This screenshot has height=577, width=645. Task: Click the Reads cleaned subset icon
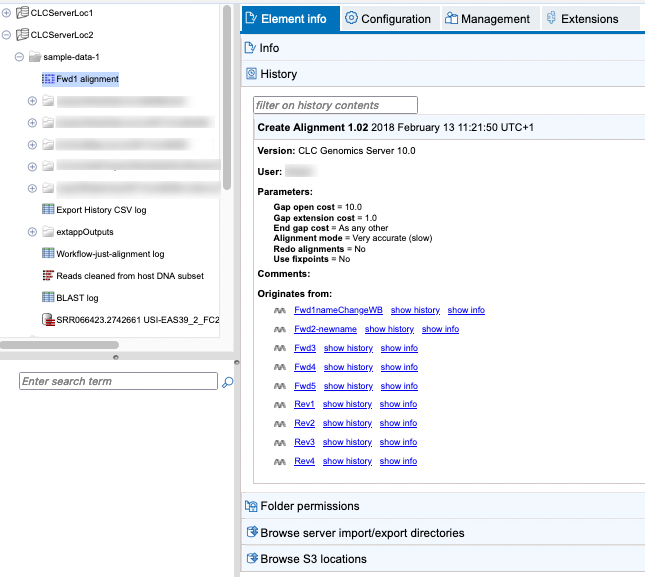[48, 276]
